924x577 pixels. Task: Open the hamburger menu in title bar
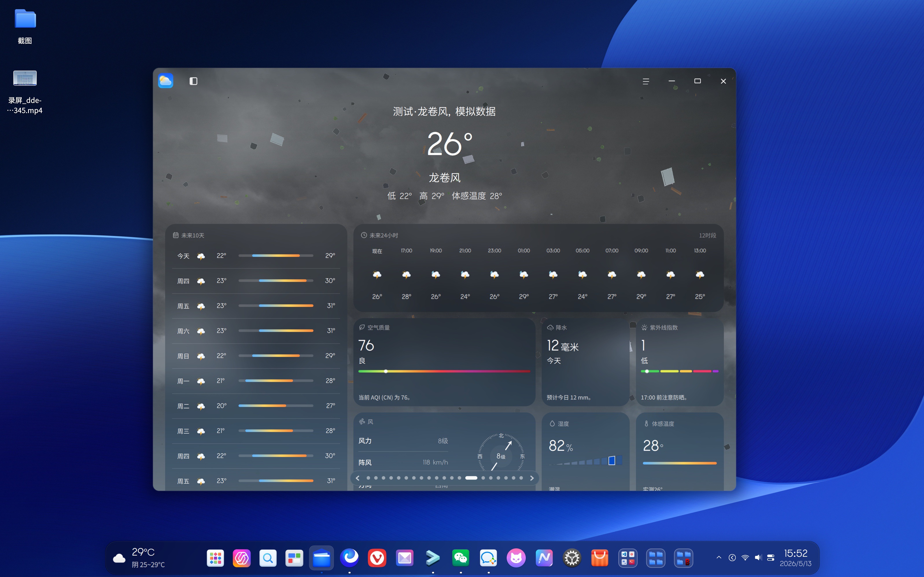tap(645, 81)
